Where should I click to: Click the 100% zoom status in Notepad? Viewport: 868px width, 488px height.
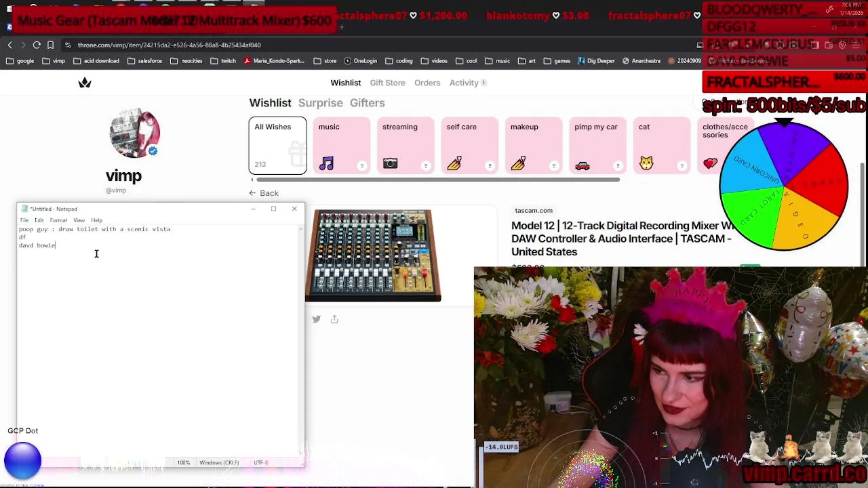click(x=184, y=463)
